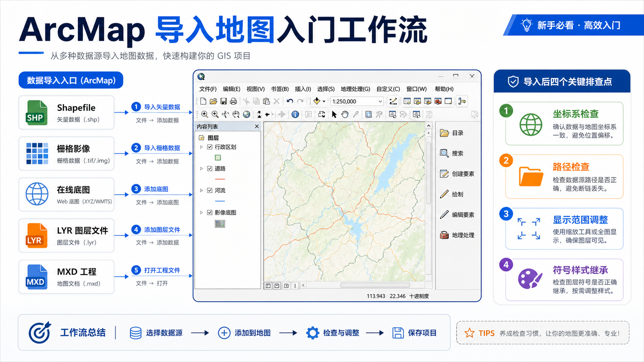
Task: Expand the 行政区划 layer triangle
Action: tap(201, 147)
